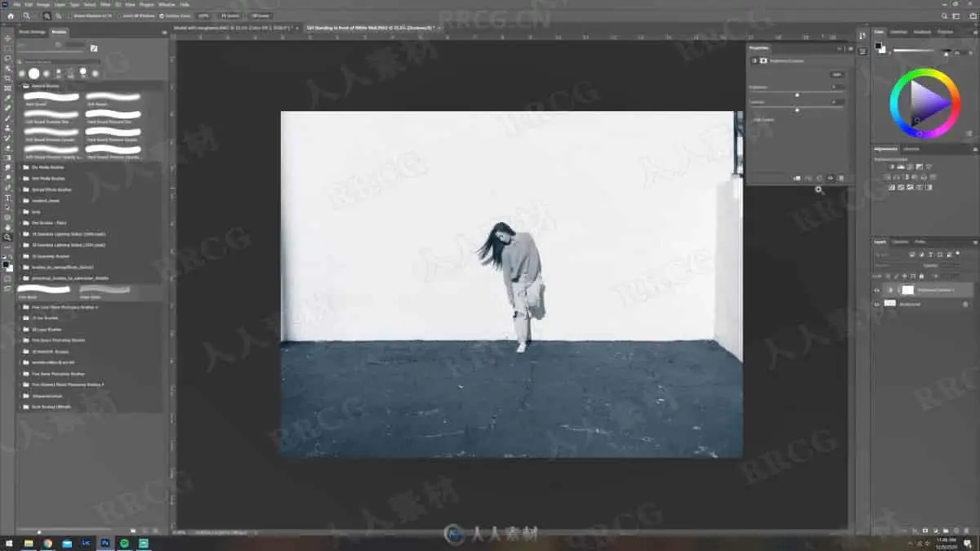Image resolution: width=980 pixels, height=551 pixels.
Task: Collapse the General Brushes folder
Action: coord(20,86)
